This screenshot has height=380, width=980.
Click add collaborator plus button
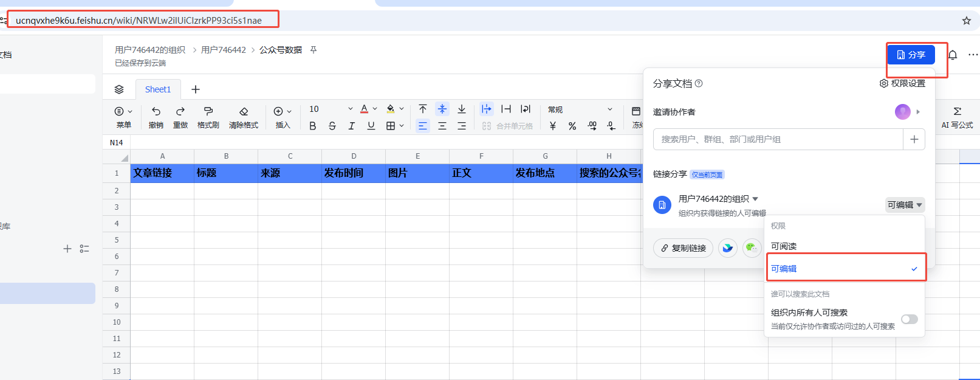coord(914,139)
